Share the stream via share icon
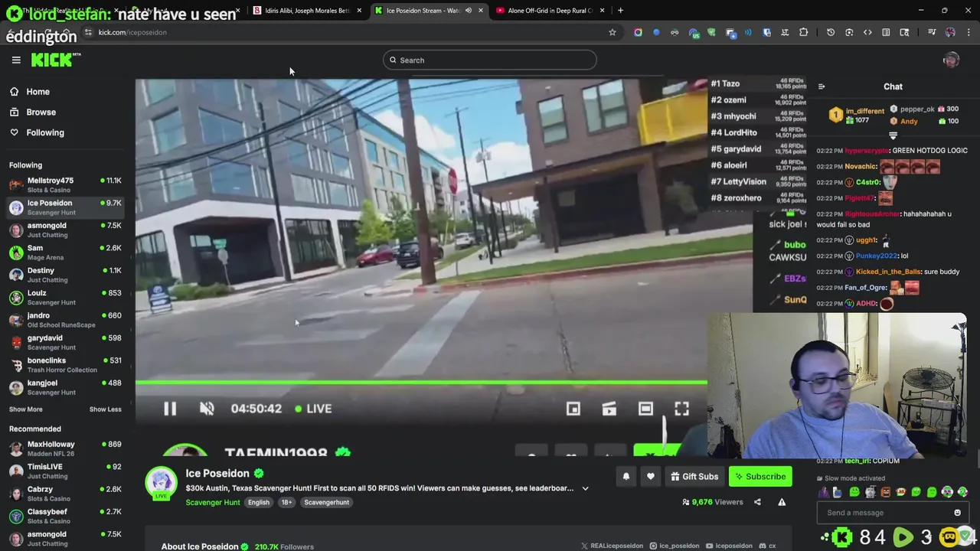980x551 pixels. coord(757,502)
